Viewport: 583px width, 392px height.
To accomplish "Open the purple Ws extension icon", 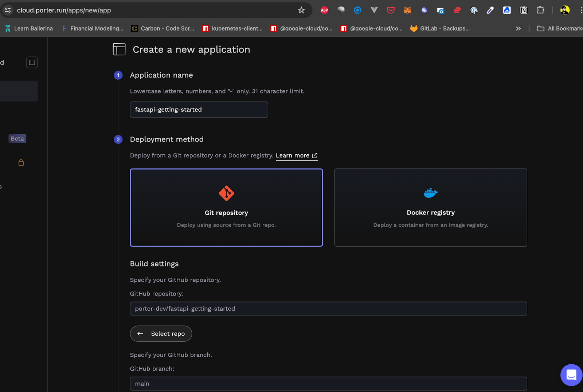I will [x=424, y=10].
